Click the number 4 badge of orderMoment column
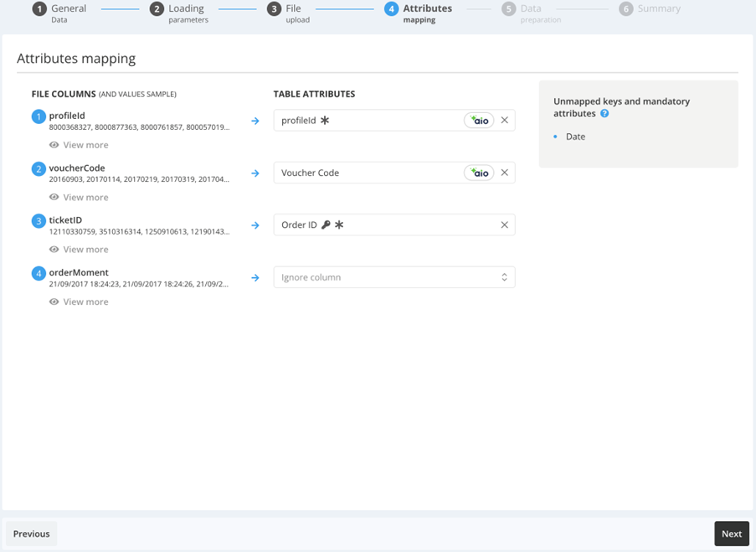The height and width of the screenshot is (552, 756). (39, 274)
